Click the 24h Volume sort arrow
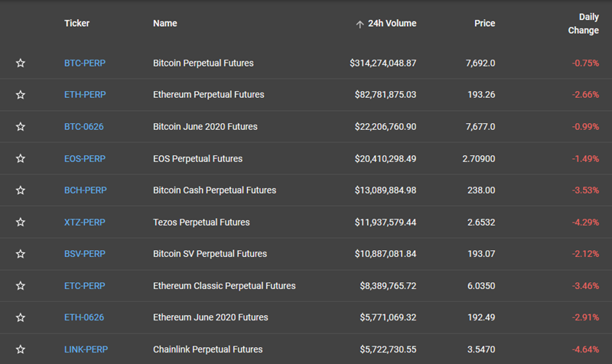The height and width of the screenshot is (364, 612). point(360,24)
